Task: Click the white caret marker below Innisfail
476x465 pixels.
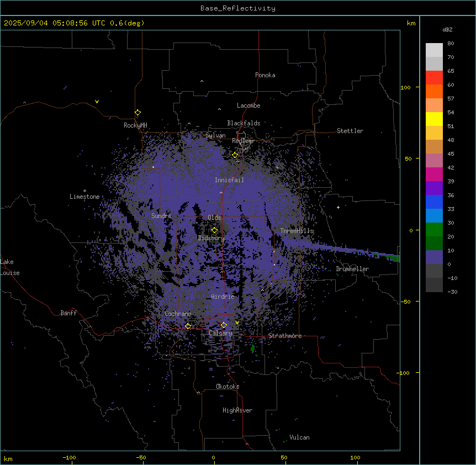Action: (x=221, y=192)
